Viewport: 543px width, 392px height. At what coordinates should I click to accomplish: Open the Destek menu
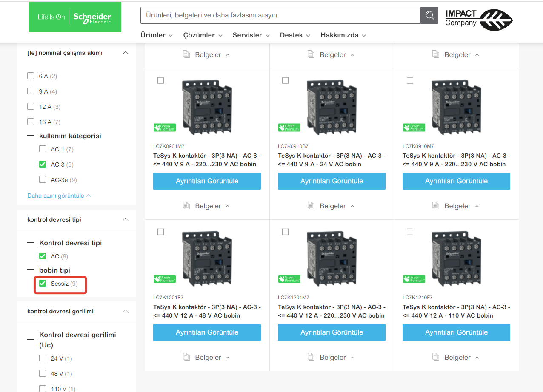[x=295, y=35]
